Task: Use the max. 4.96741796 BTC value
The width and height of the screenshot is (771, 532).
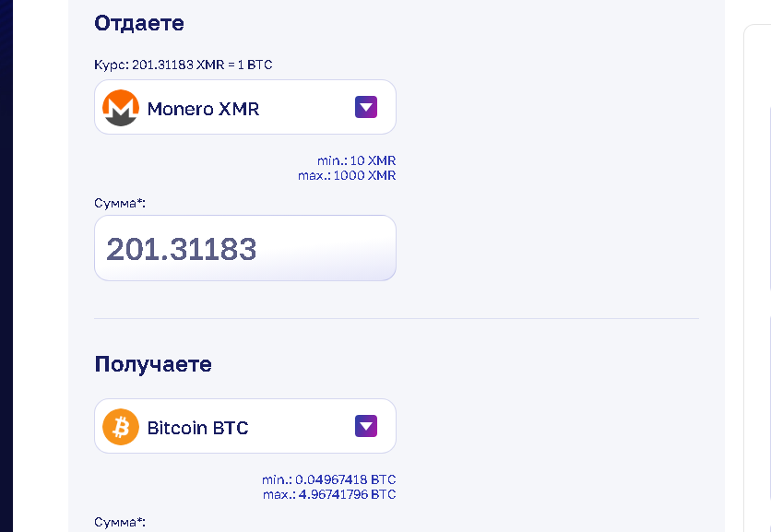Action: (x=328, y=494)
